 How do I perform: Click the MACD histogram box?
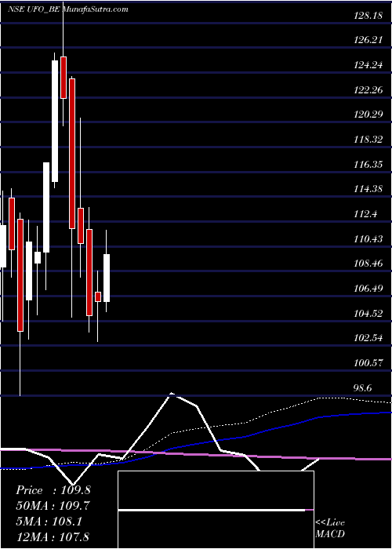click(216, 510)
